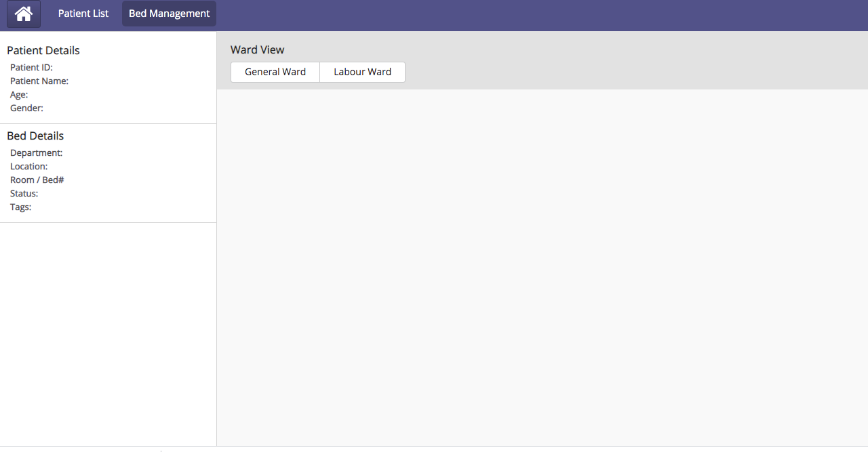Click the Patient ID label

click(x=31, y=68)
